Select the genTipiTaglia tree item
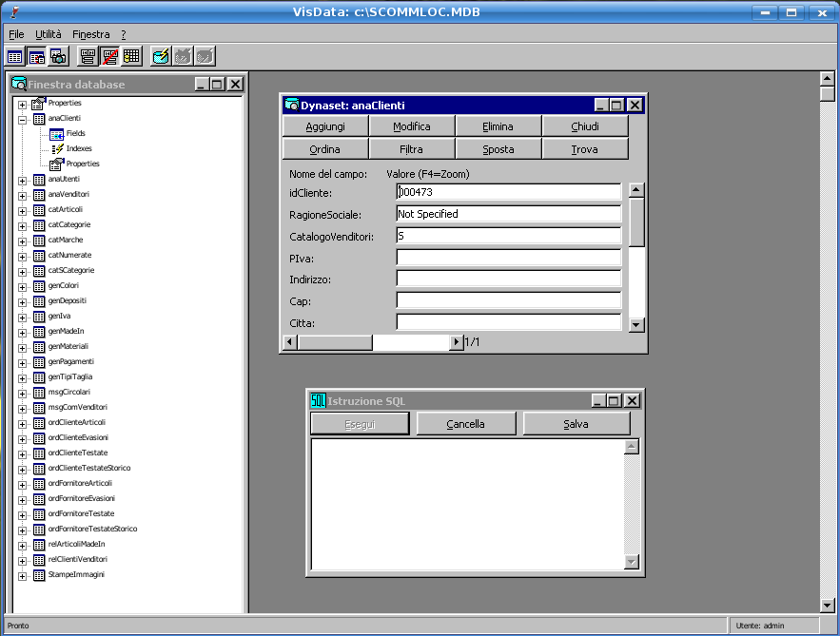840x636 pixels. (70, 376)
